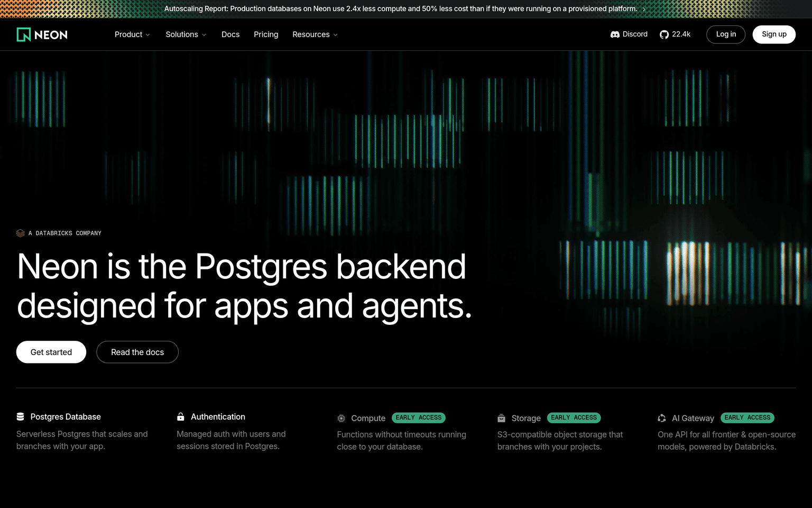Click 'Functions without timeouts running' description
812x508 pixels.
click(x=402, y=434)
